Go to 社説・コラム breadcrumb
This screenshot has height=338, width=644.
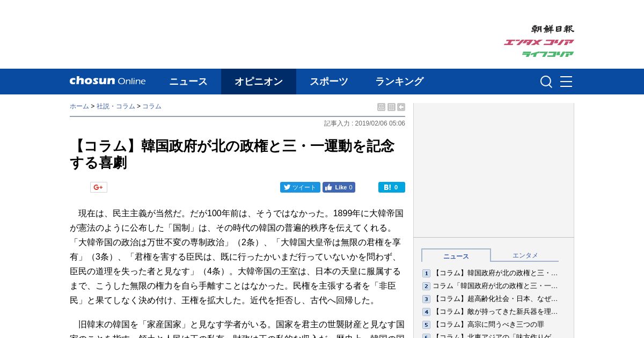(116, 106)
